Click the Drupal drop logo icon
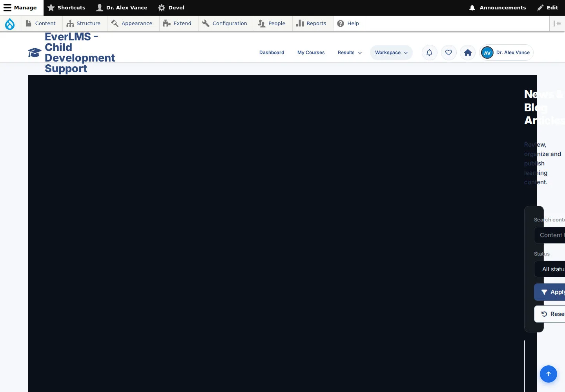 click(10, 24)
